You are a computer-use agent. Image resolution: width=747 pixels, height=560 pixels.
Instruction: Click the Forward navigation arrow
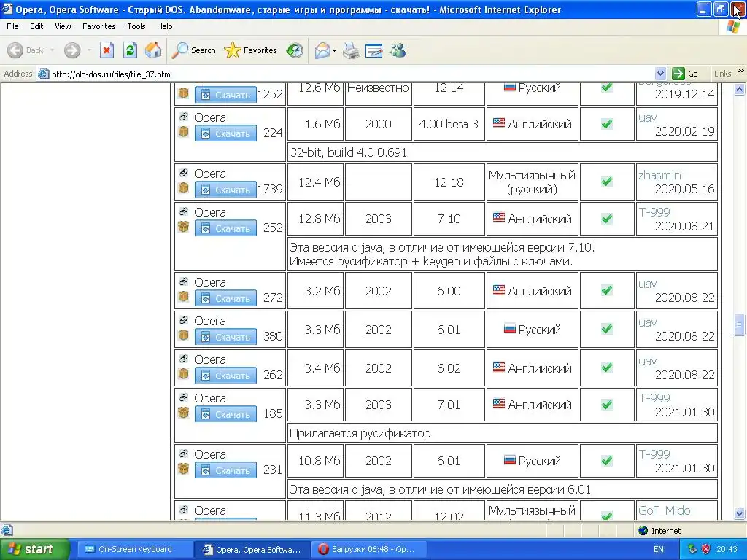click(72, 50)
